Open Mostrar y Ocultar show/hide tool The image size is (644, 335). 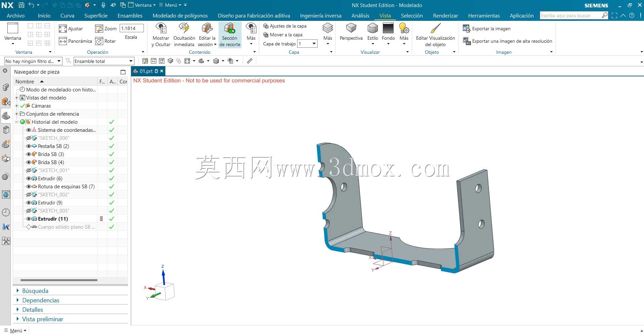pyautogui.click(x=161, y=35)
